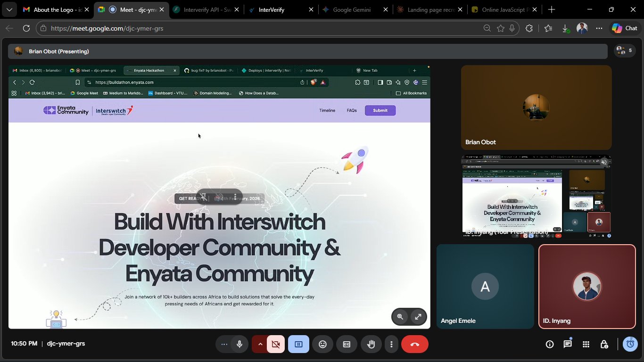Expand video settings arrow beside camera
The width and height of the screenshot is (644, 362).
pos(260,344)
